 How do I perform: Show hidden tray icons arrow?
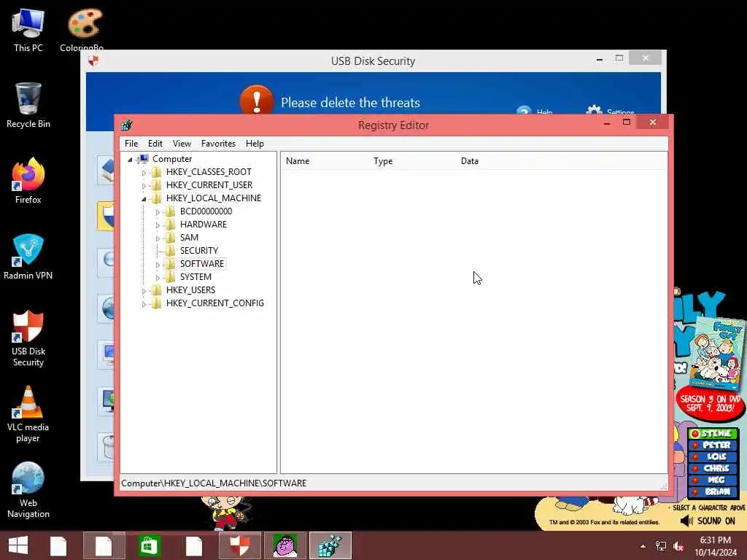click(643, 546)
